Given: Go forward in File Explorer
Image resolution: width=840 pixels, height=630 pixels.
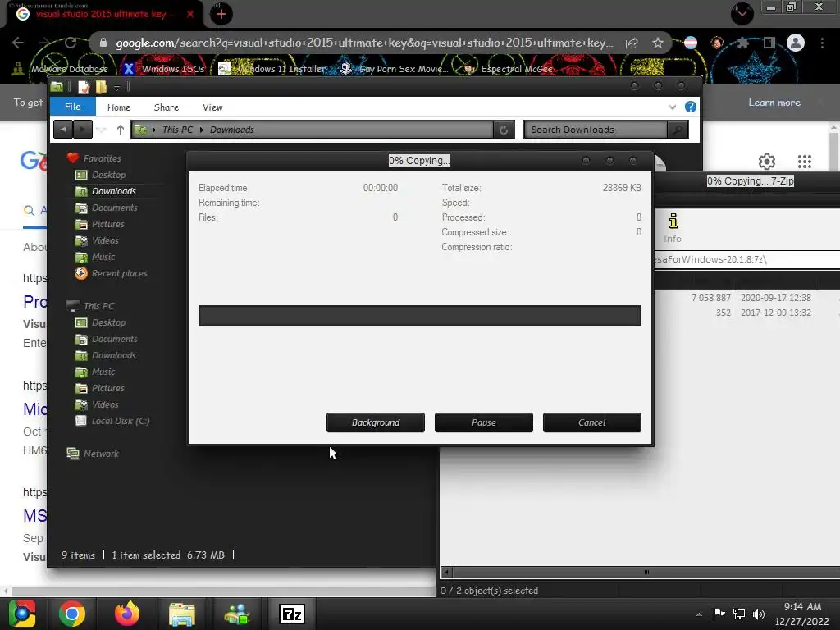Looking at the screenshot, I should [82, 129].
